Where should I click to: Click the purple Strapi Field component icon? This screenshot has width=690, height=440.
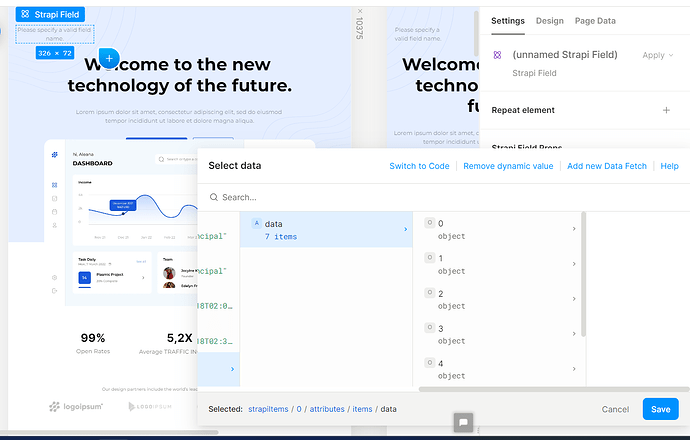pos(497,55)
